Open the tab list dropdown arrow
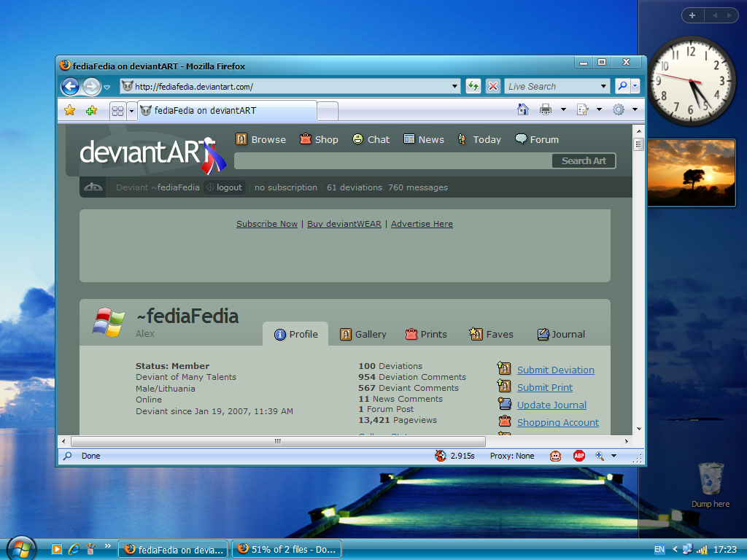747x560 pixels. [x=131, y=111]
